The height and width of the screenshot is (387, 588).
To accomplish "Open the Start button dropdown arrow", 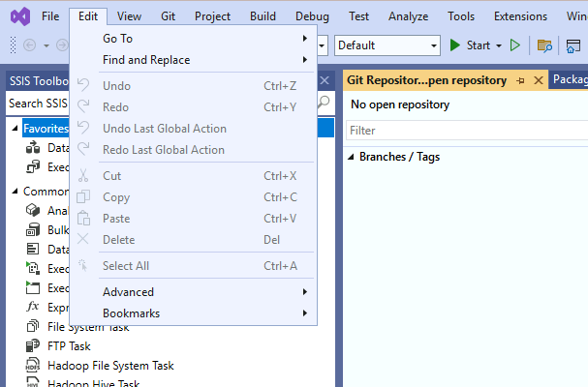I will (x=499, y=45).
